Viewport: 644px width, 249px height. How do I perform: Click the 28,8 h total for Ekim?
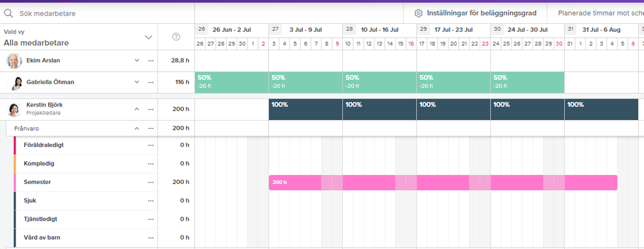[181, 61]
